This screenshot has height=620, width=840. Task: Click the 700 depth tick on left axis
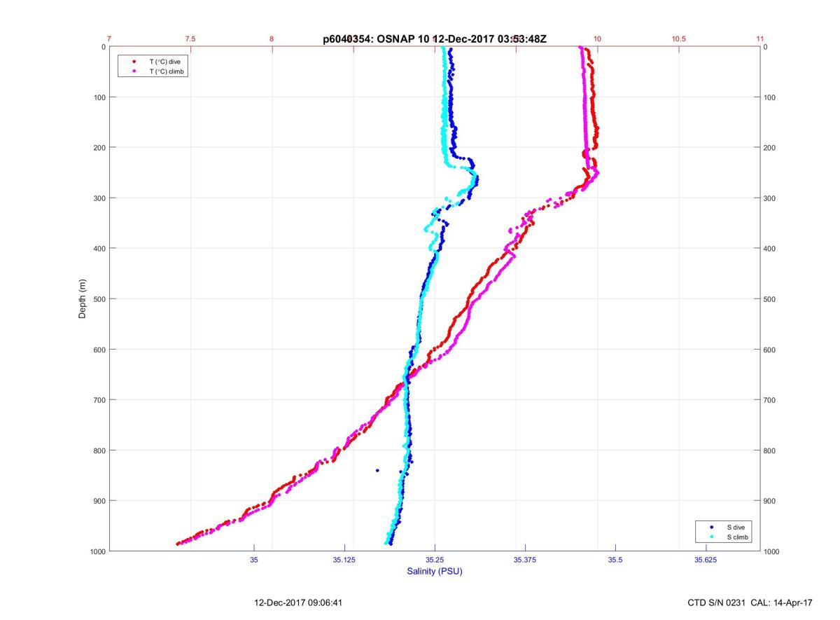(98, 400)
